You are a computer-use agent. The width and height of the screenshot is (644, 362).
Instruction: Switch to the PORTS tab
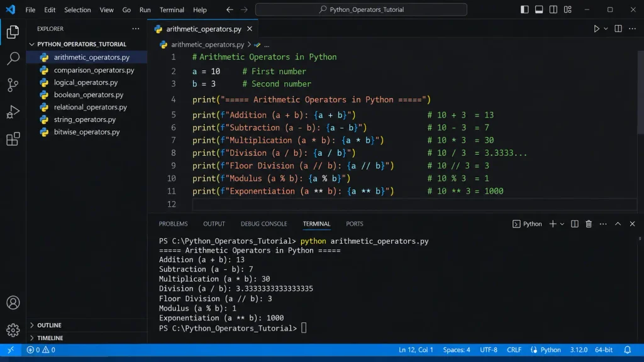click(355, 224)
